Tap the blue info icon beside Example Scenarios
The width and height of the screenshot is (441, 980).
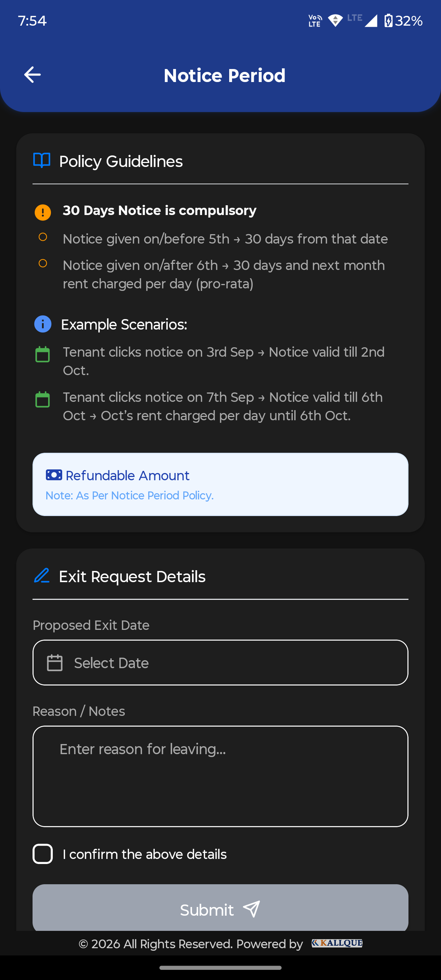(43, 324)
